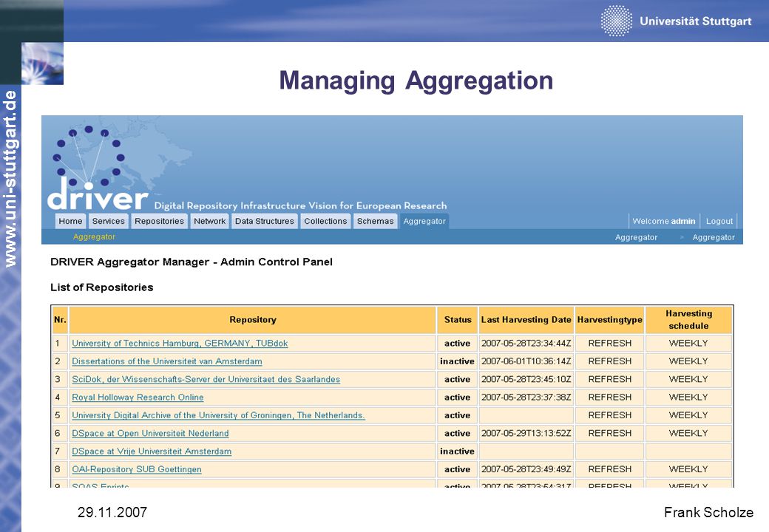Click the Status column header

tap(458, 320)
